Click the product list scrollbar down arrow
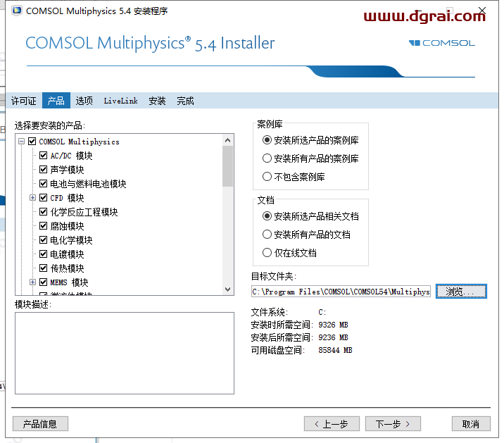This screenshot has width=504, height=443. coord(227,289)
